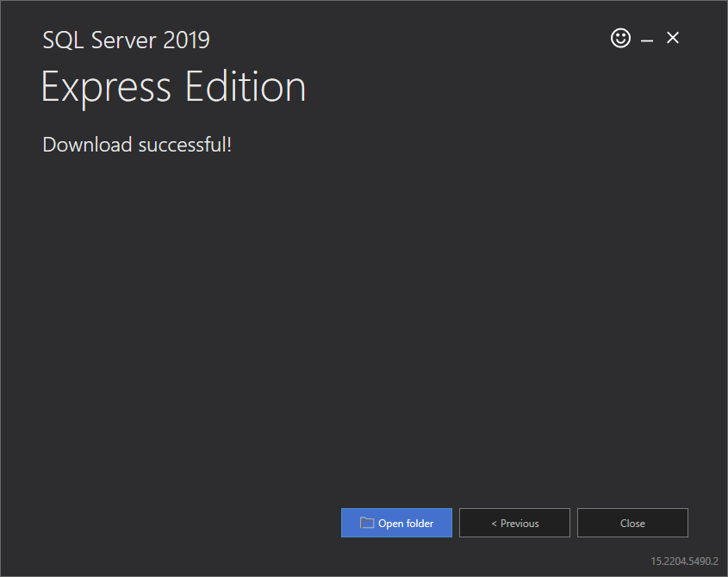Click the smiley feedback icon
The image size is (728, 577).
pos(620,38)
